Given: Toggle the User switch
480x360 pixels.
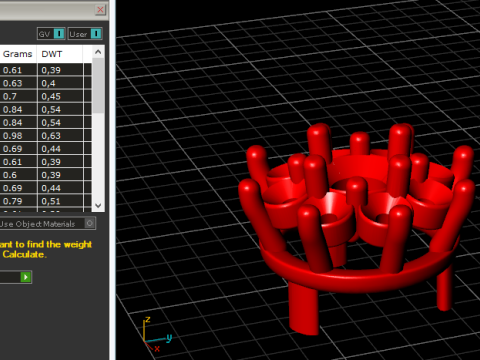Looking at the screenshot, I should point(96,34).
